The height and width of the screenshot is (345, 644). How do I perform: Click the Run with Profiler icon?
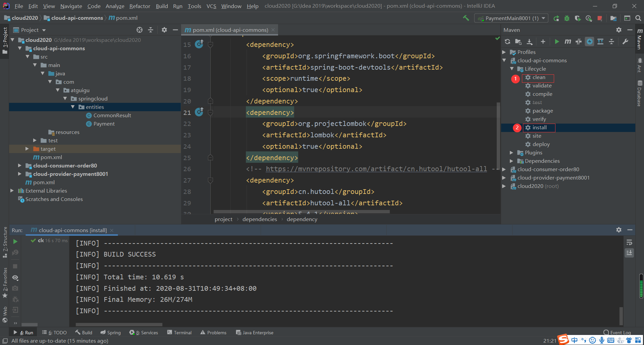pos(589,18)
